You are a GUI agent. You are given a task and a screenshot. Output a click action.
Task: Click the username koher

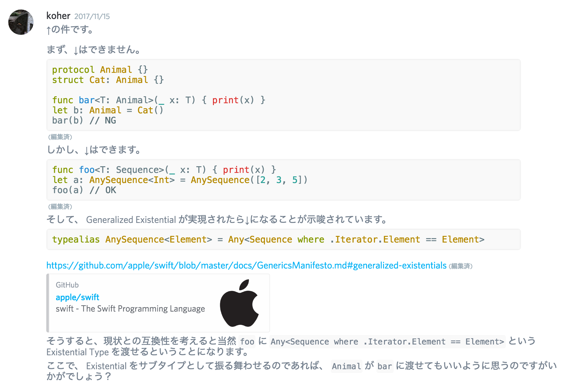click(x=58, y=16)
